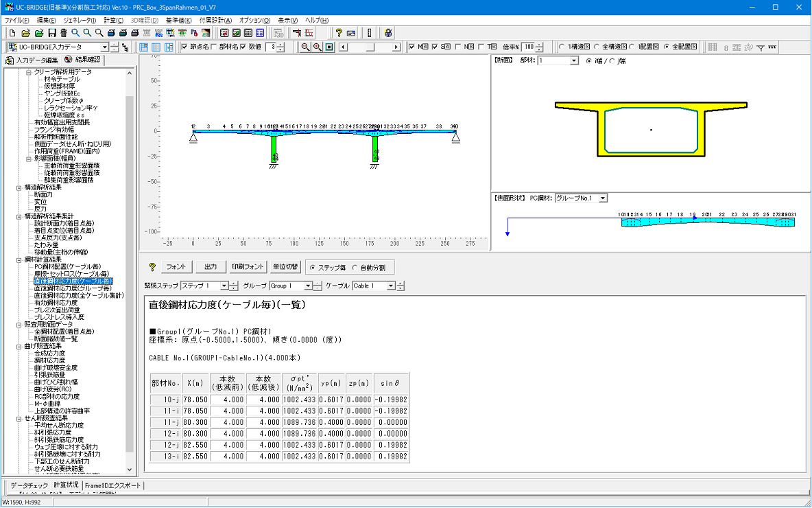The image size is (812, 508).
Task: Click the New file icon
Action: pyautogui.click(x=13, y=33)
